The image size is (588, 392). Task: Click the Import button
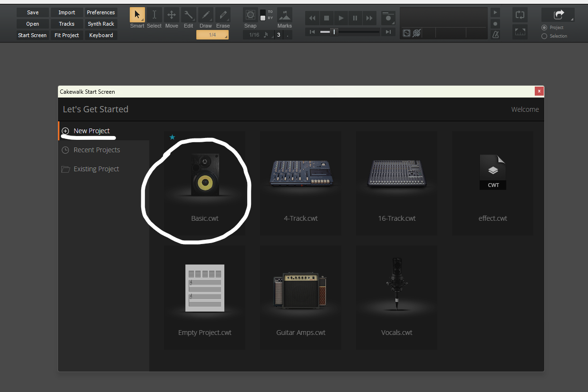(67, 12)
